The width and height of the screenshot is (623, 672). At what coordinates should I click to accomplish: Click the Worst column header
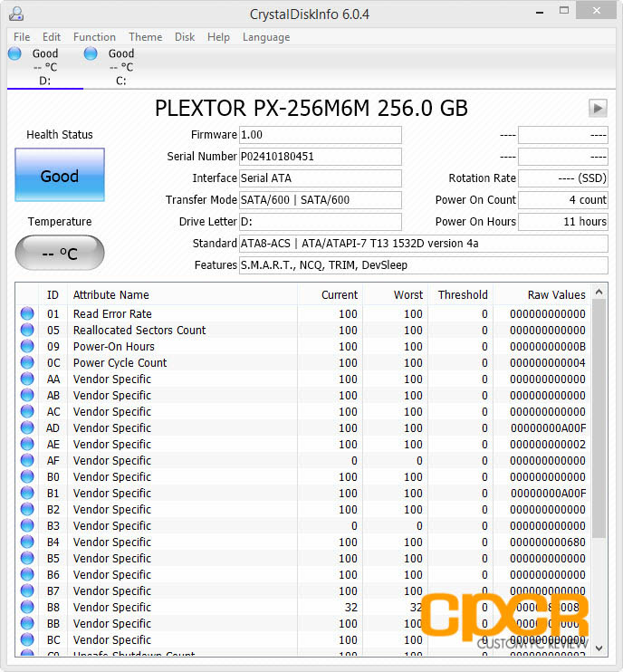407,295
